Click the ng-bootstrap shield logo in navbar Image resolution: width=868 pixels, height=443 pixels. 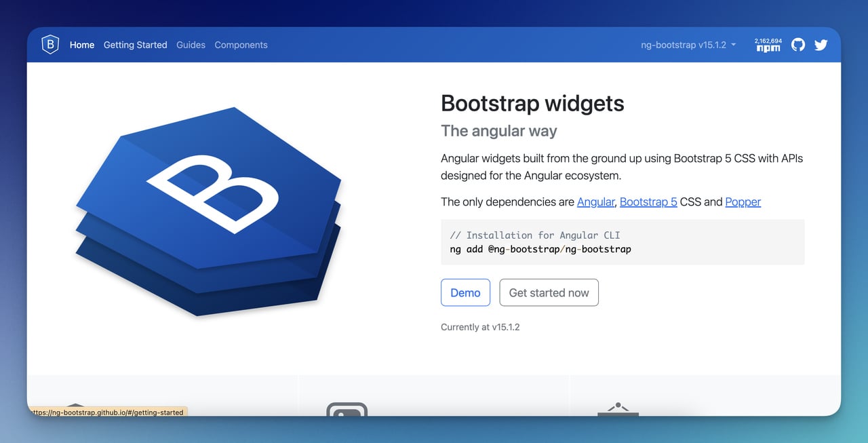50,45
